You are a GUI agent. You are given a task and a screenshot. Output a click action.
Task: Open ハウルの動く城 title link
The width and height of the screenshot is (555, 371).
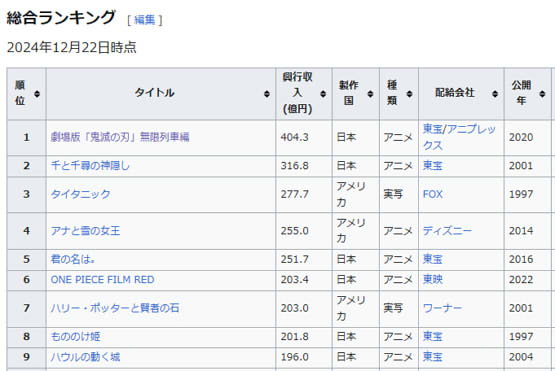[85, 357]
